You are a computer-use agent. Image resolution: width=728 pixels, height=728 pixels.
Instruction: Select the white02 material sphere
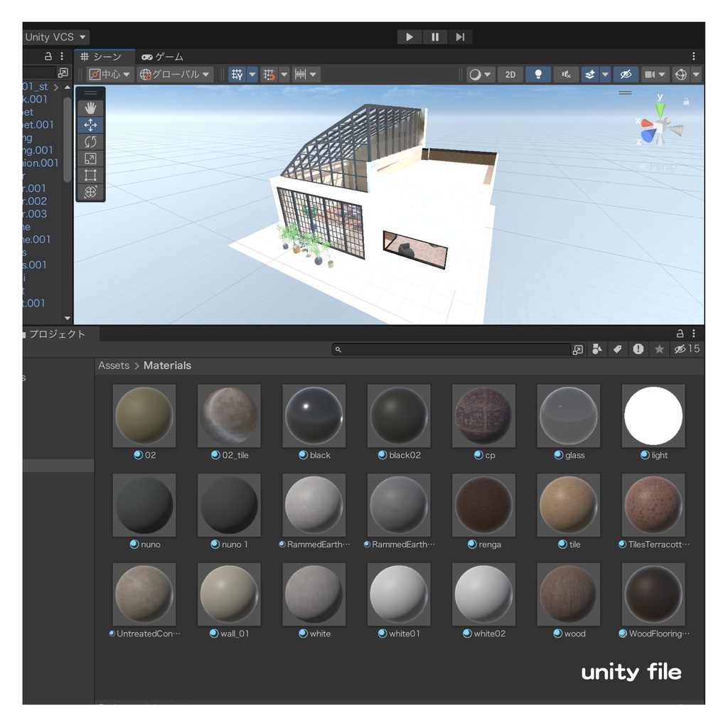(x=483, y=594)
